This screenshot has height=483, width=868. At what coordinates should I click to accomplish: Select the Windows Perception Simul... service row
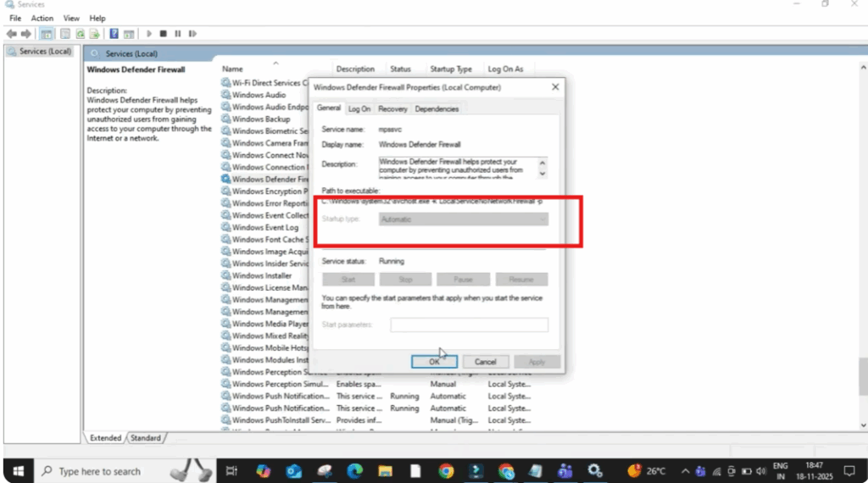[x=280, y=384]
